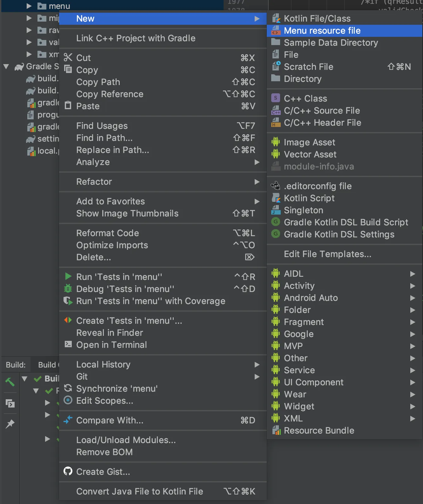Open the Refactor submenu arrow
The height and width of the screenshot is (504, 423).
pos(257,182)
